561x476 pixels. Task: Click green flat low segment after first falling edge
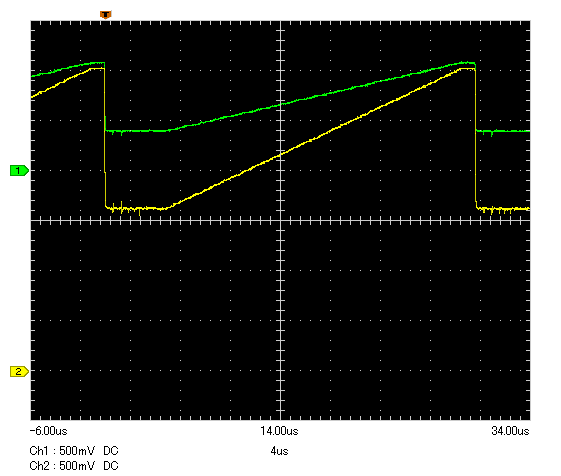(x=136, y=131)
